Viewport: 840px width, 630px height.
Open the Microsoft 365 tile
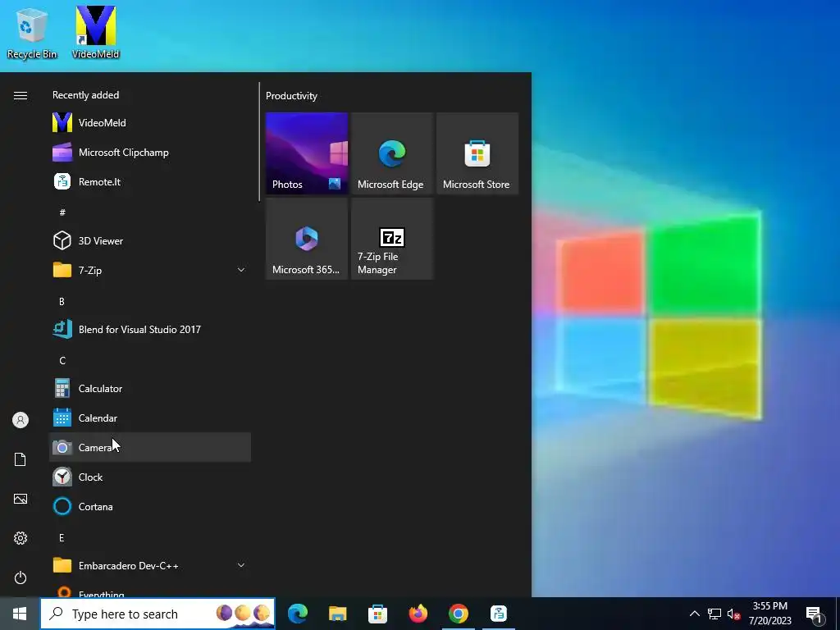pos(307,239)
